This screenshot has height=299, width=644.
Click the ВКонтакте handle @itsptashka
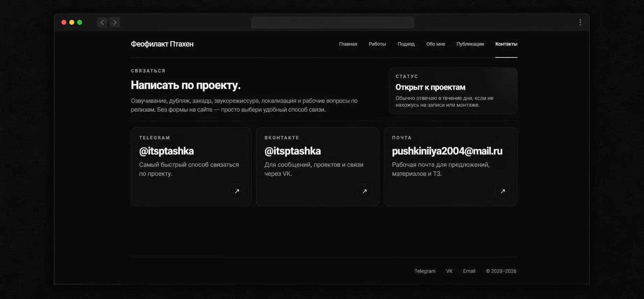pyautogui.click(x=293, y=151)
